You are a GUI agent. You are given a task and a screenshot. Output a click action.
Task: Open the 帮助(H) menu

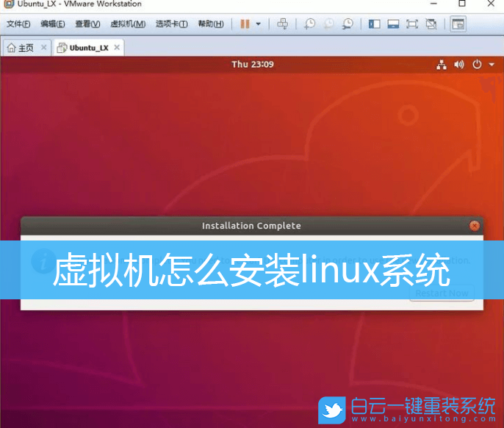[x=211, y=24]
